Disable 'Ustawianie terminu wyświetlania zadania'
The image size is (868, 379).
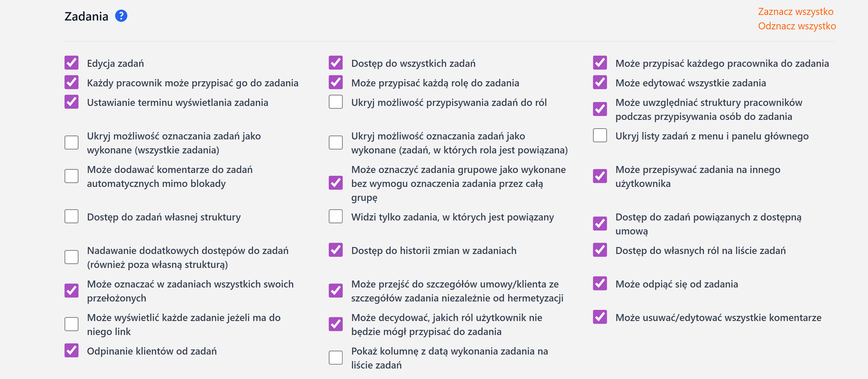click(71, 102)
